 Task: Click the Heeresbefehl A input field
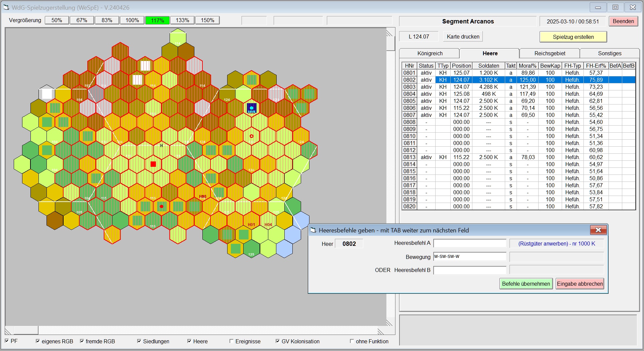(470, 243)
